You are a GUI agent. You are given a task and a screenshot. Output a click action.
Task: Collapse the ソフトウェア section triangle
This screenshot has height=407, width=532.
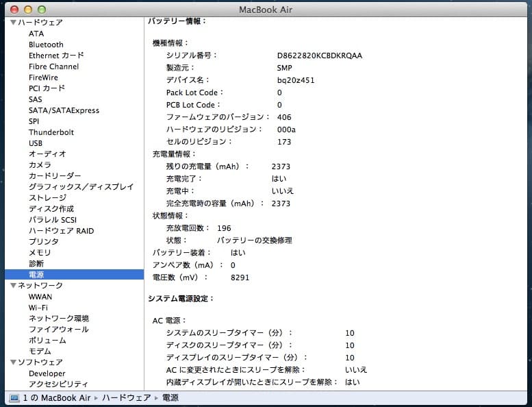pyautogui.click(x=13, y=362)
